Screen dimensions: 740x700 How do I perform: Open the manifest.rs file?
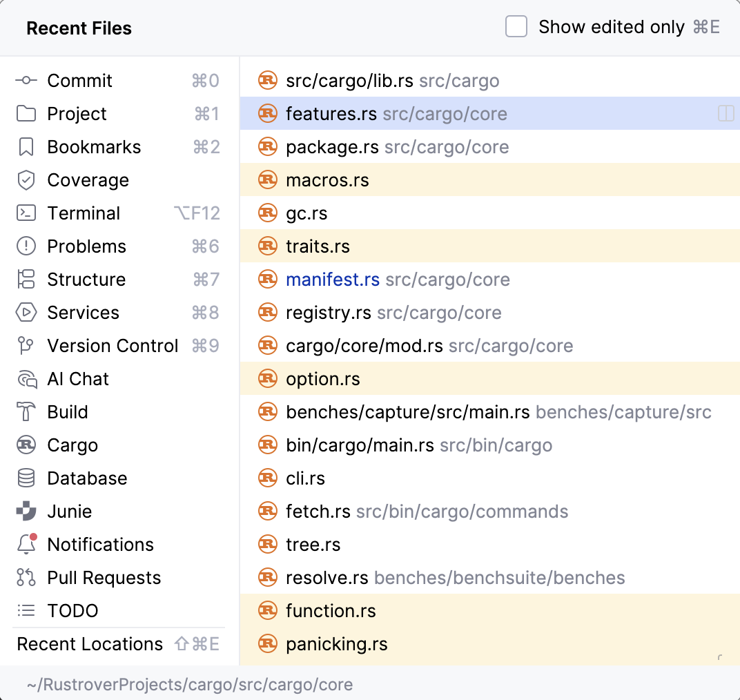point(333,280)
